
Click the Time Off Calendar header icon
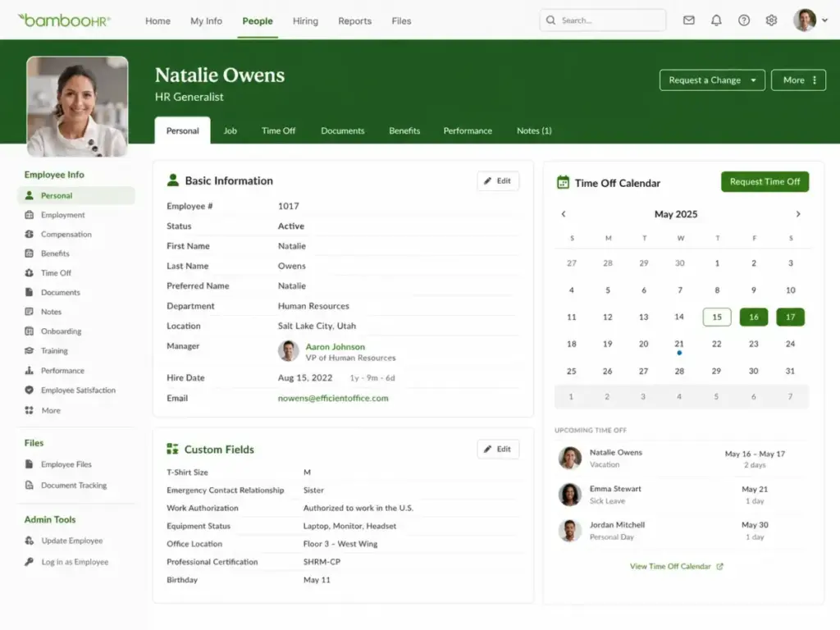click(x=563, y=182)
